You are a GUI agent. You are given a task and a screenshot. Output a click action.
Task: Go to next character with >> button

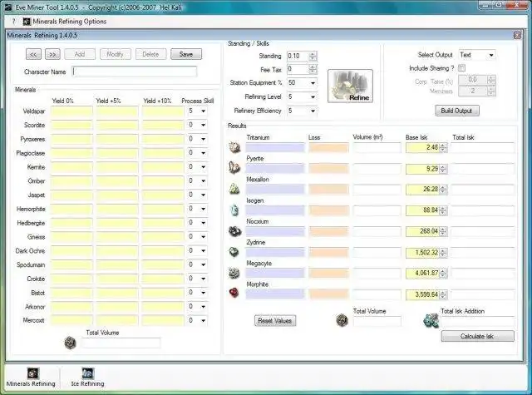tap(52, 54)
